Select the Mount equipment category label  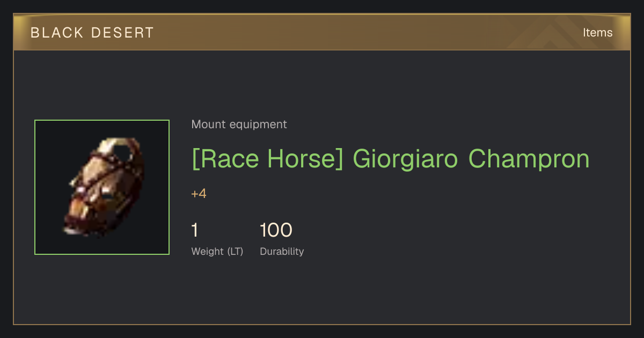coord(239,124)
